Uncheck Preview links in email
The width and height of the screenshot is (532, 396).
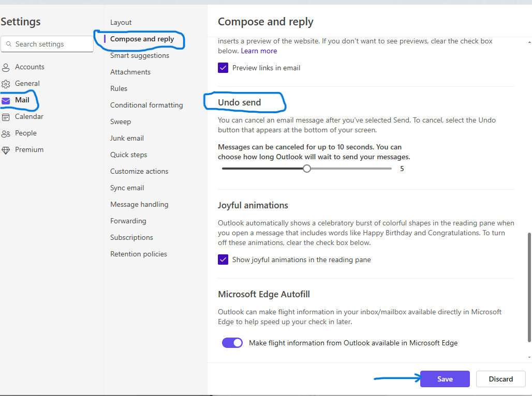[223, 68]
